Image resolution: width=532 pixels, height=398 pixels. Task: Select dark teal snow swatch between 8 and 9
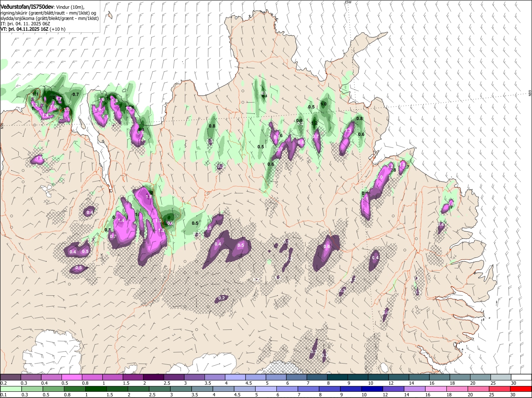[x=337, y=377]
